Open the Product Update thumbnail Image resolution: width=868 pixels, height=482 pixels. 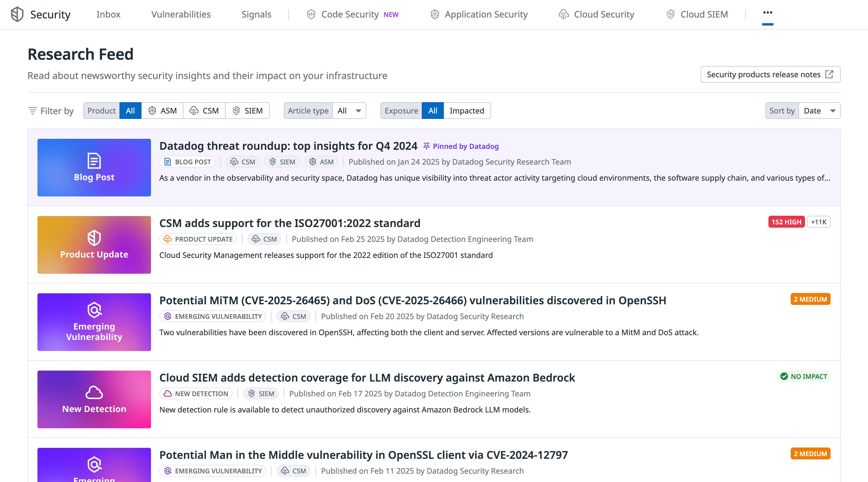point(94,245)
